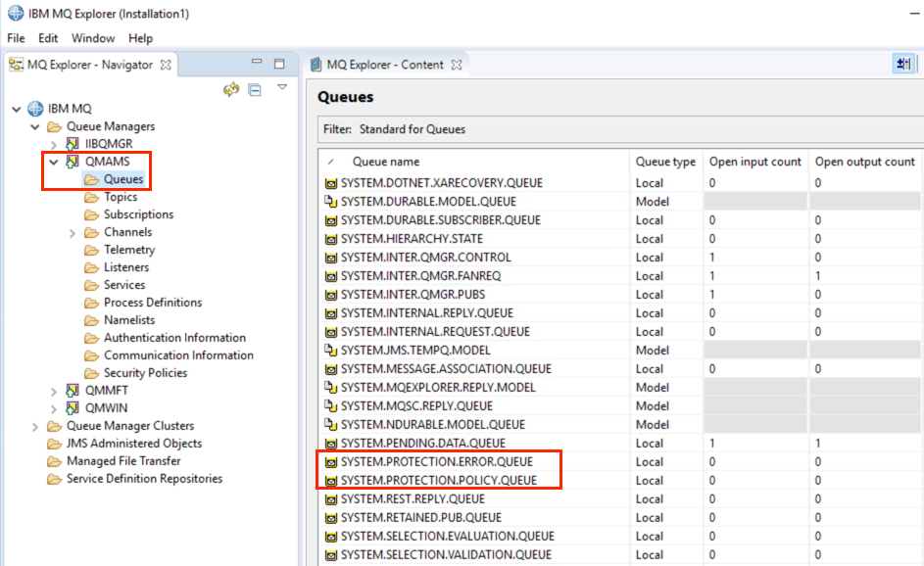Open the Window menu
This screenshot has height=566, width=924.
pos(93,38)
